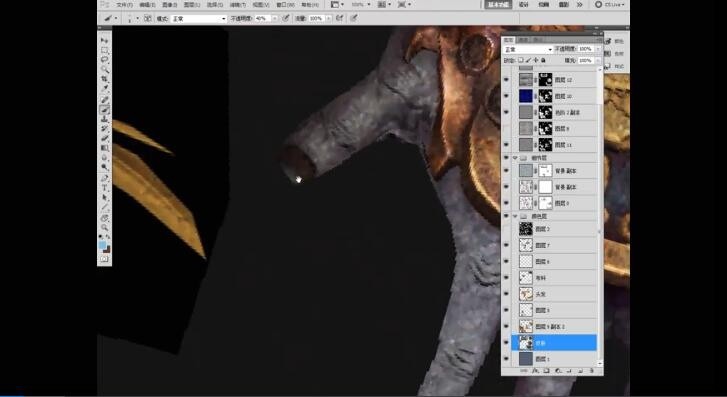Select the Crop tool
This screenshot has height=397, width=727.
104,80
